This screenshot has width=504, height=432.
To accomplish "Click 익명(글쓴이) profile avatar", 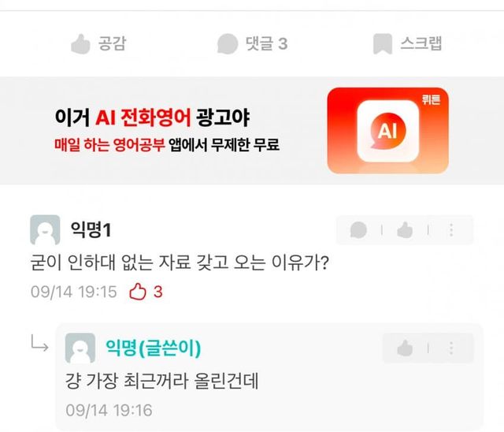I will 80,348.
